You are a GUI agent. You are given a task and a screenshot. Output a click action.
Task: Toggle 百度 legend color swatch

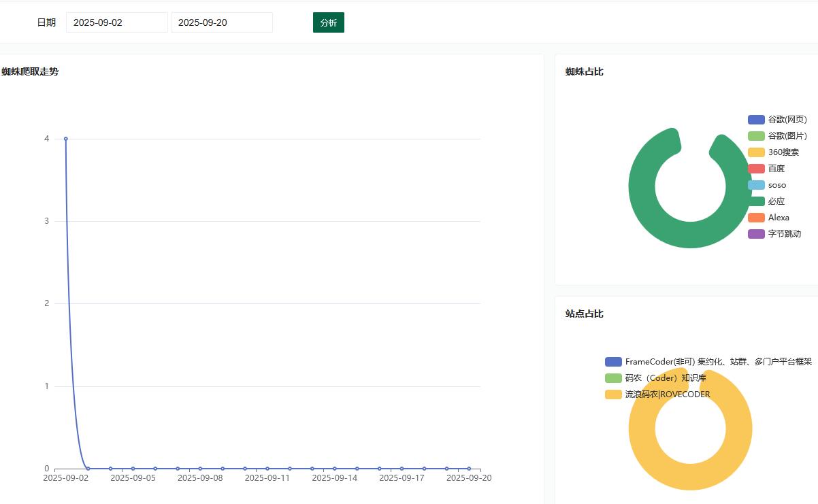[x=756, y=169]
